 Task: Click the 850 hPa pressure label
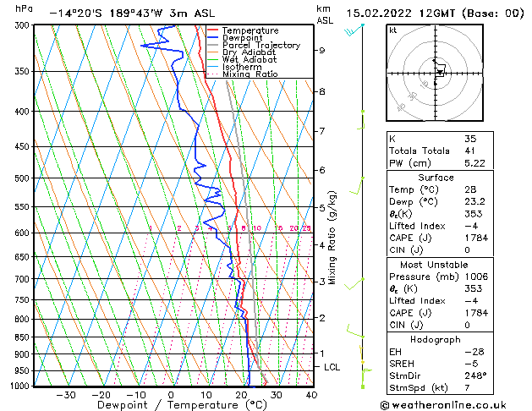point(24,337)
